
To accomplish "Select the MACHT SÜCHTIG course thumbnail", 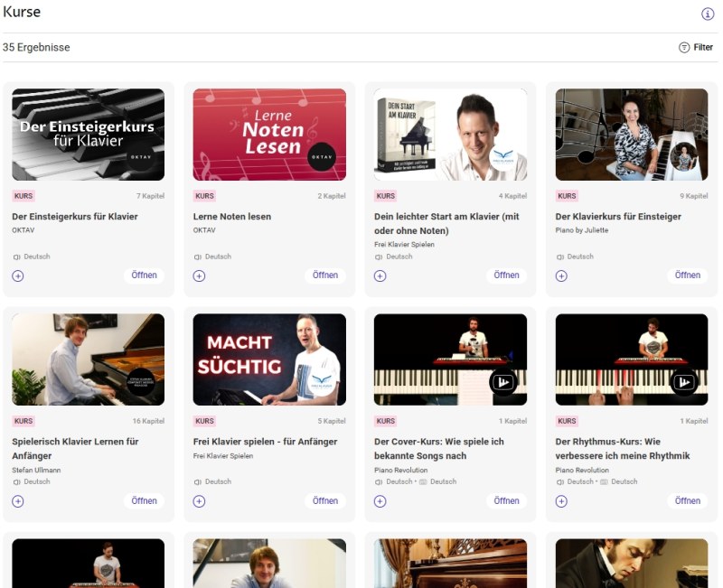I will [268, 359].
